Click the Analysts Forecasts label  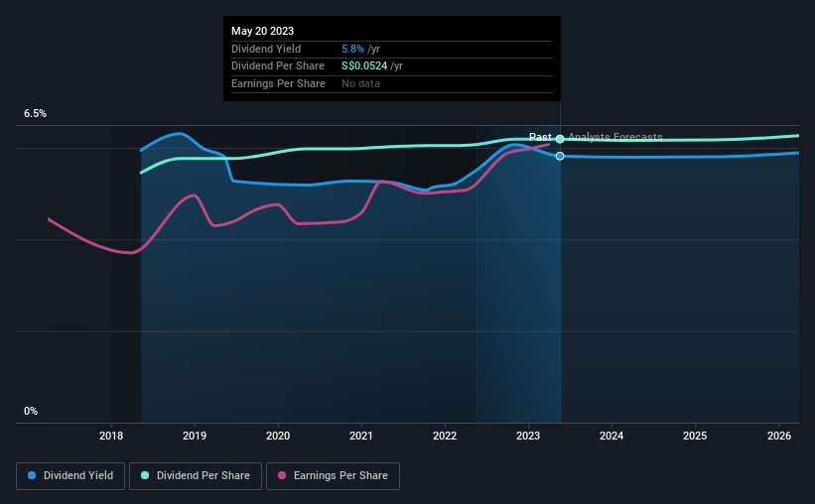[614, 137]
